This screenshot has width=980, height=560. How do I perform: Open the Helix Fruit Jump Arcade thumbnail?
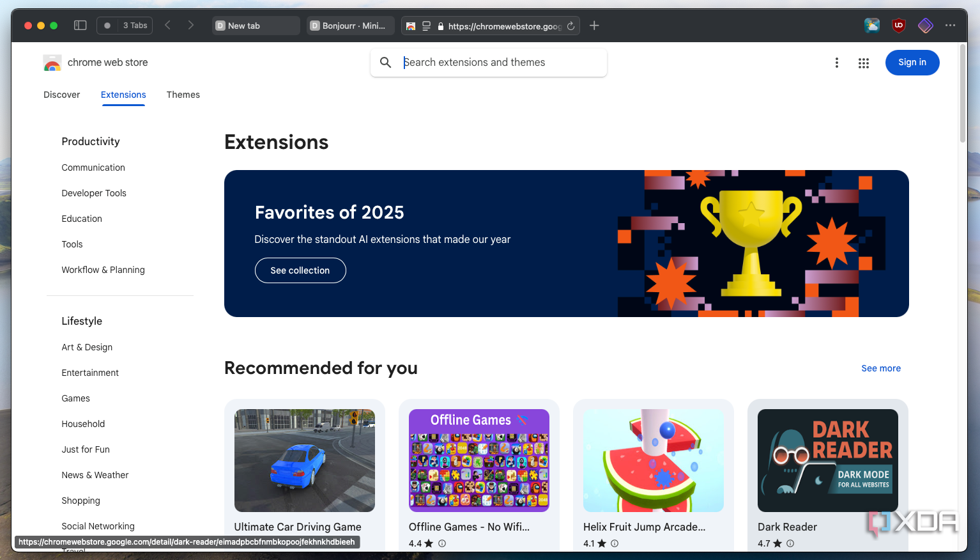(654, 460)
